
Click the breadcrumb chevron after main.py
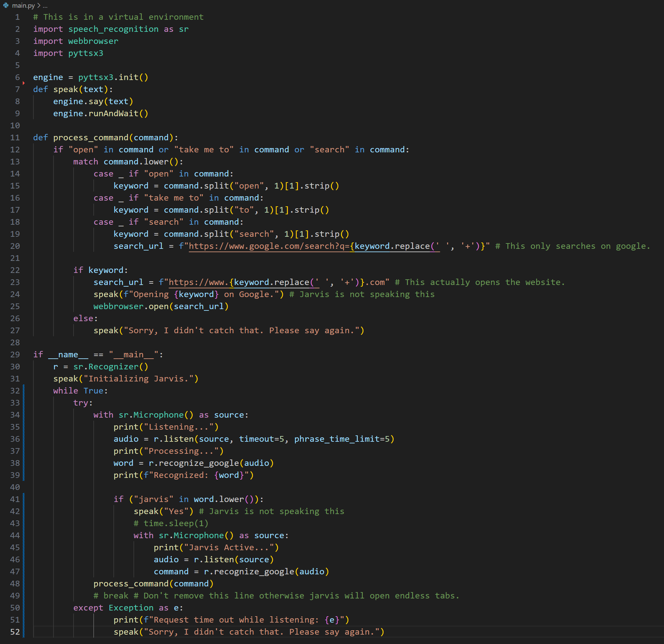pos(38,6)
